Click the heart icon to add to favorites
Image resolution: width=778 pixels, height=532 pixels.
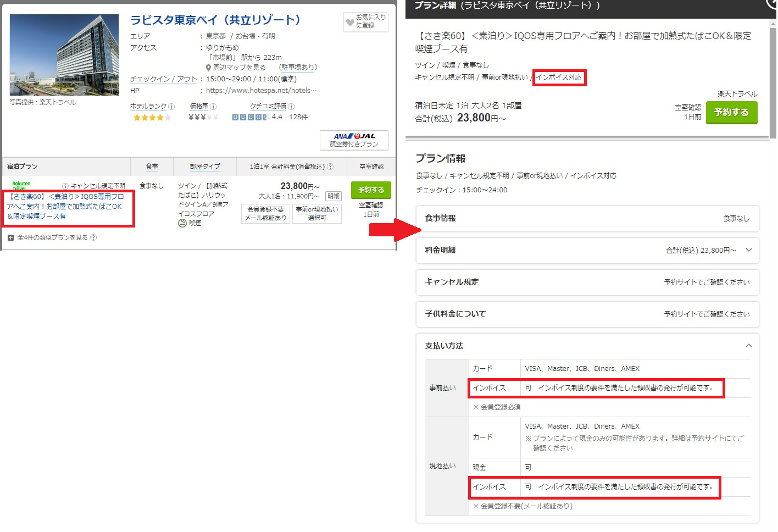[350, 23]
